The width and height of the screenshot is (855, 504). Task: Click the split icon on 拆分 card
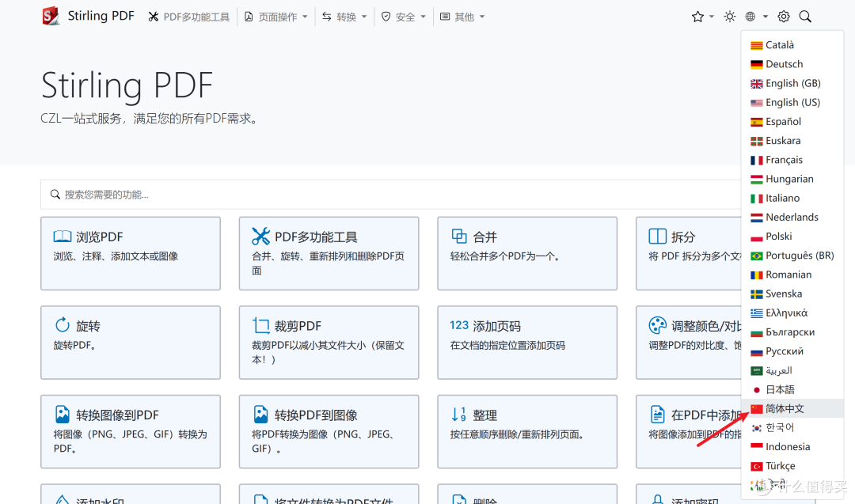click(658, 237)
